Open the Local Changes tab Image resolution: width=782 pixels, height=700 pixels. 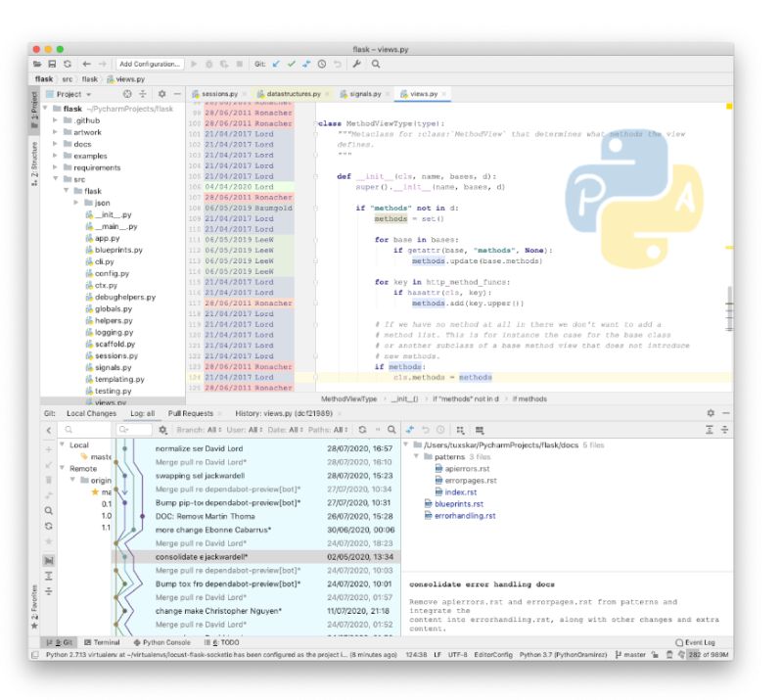(x=91, y=413)
